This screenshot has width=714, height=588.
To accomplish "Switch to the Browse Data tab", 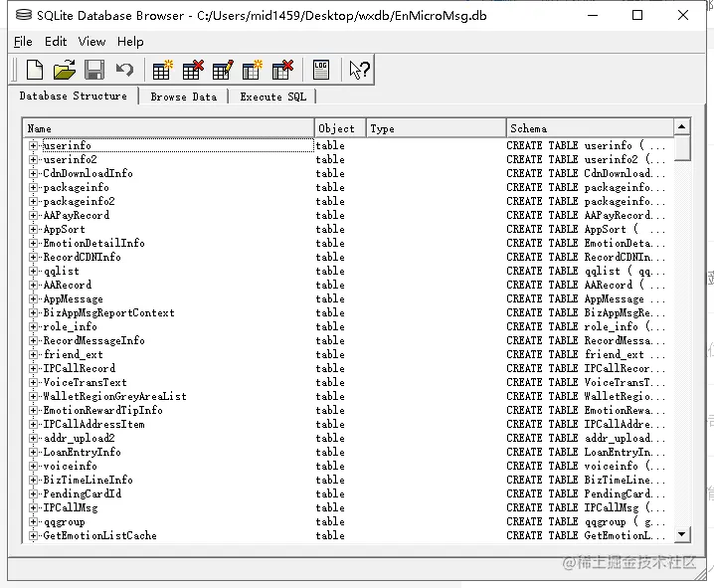I will click(x=184, y=97).
